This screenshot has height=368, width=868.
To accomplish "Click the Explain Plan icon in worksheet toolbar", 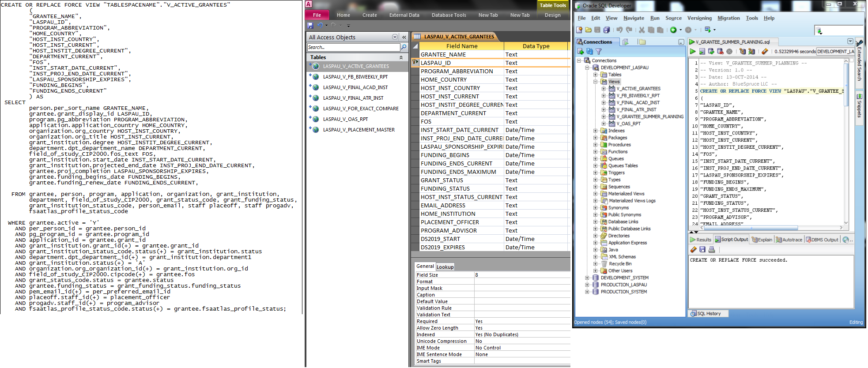I will pyautogui.click(x=743, y=52).
